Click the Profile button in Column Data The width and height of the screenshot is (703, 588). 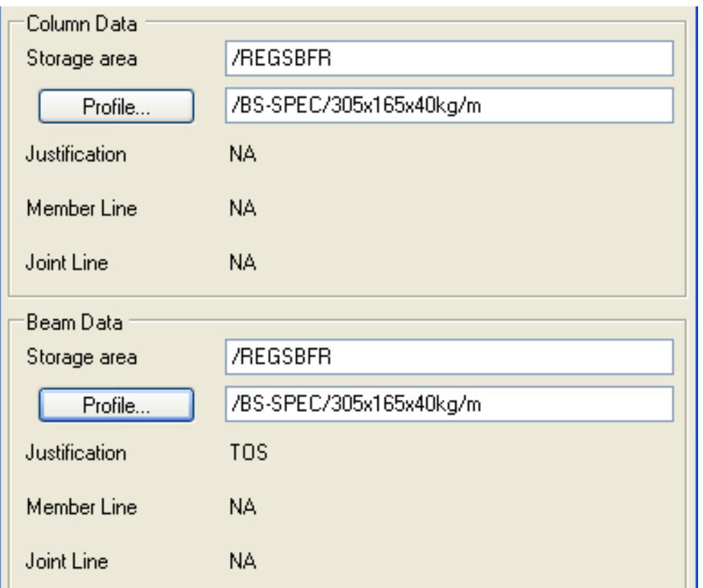coord(116,107)
